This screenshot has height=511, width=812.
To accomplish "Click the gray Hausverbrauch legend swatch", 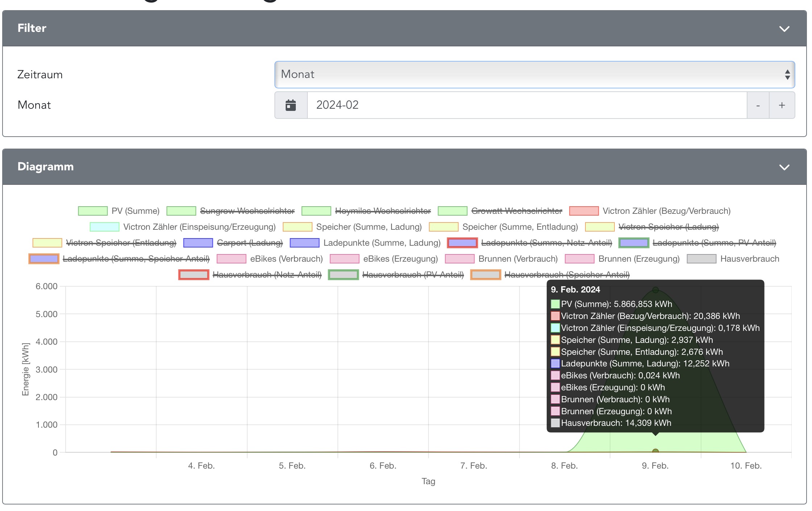I will point(701,259).
